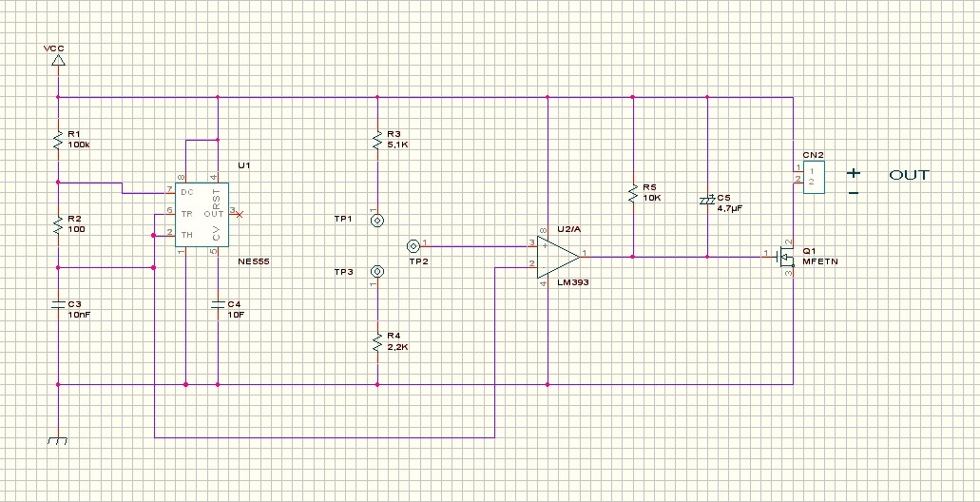
Task: Click the plus sign beside OUT
Action: tap(854, 173)
